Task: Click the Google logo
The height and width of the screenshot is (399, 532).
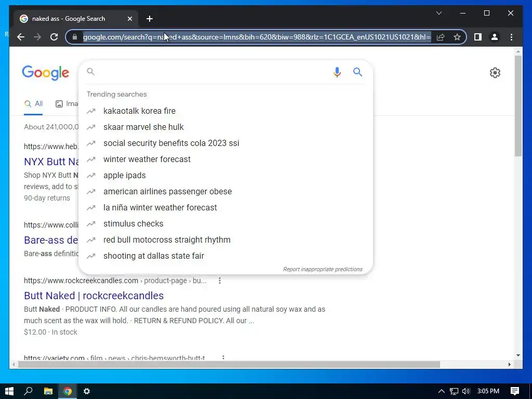Action: (x=46, y=73)
